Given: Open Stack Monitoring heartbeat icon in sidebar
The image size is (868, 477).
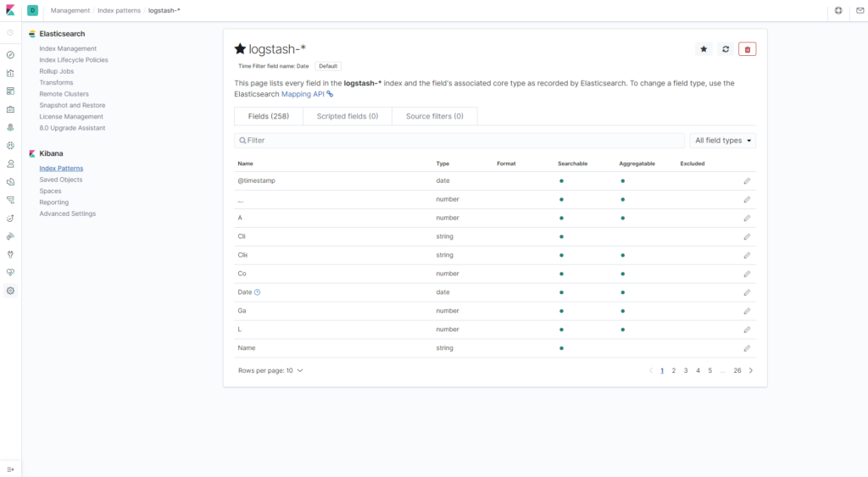Looking at the screenshot, I should coord(10,272).
